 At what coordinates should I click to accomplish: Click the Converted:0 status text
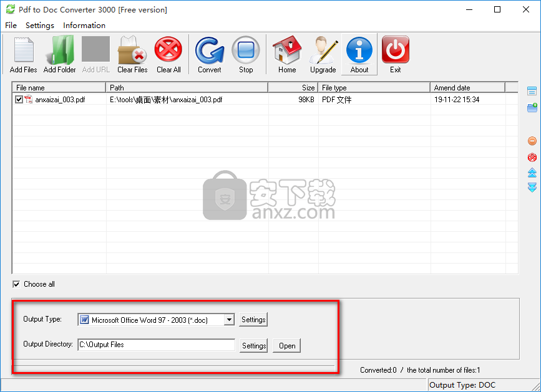click(378, 370)
